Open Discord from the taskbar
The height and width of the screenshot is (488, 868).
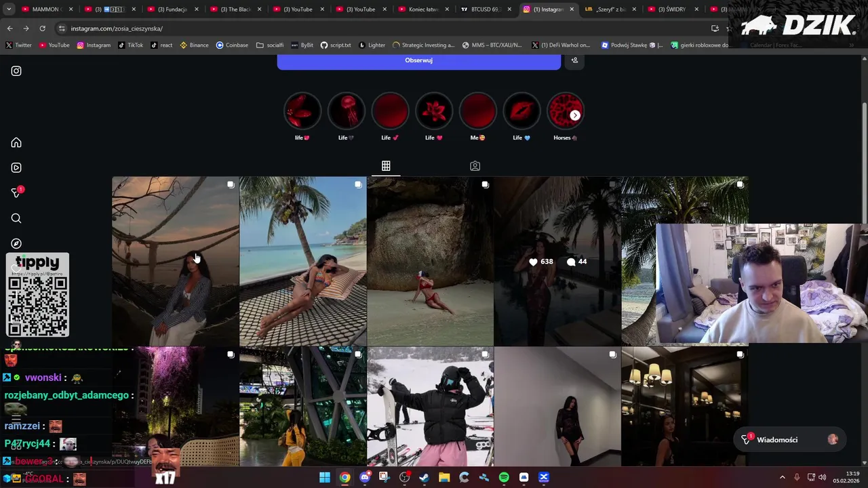coord(365,477)
